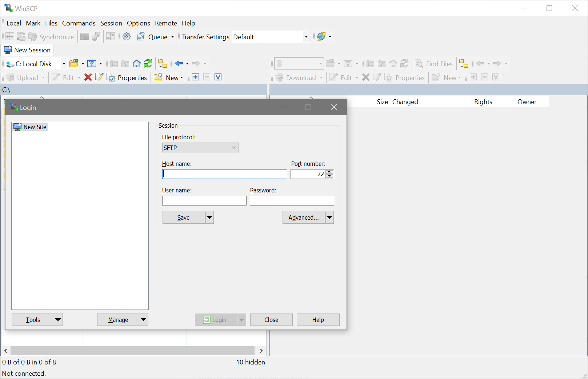Click the Preferences gear icon in toolbar

[127, 37]
